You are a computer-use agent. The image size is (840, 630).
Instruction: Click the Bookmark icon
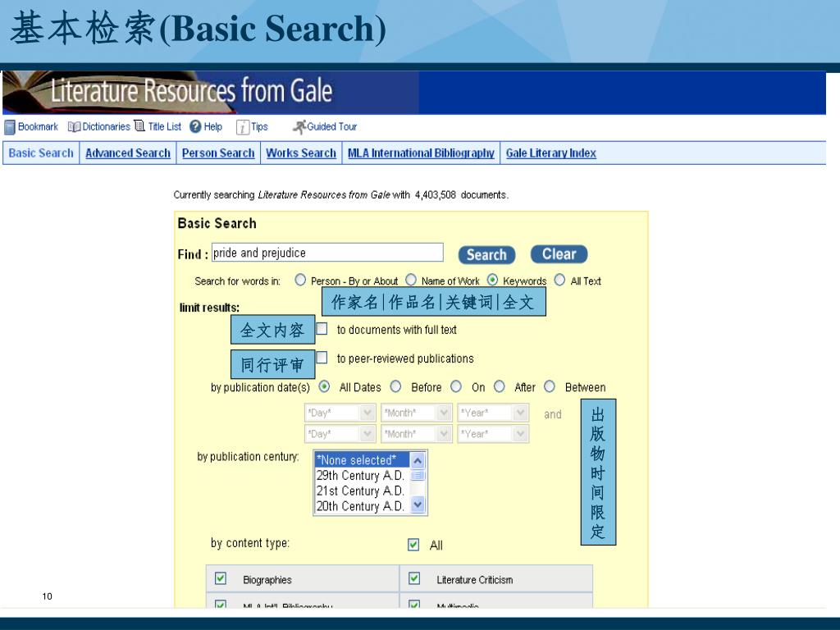click(10, 127)
